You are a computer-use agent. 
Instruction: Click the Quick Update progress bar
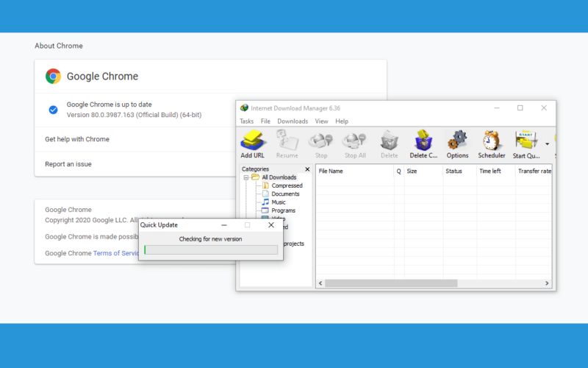pos(211,250)
